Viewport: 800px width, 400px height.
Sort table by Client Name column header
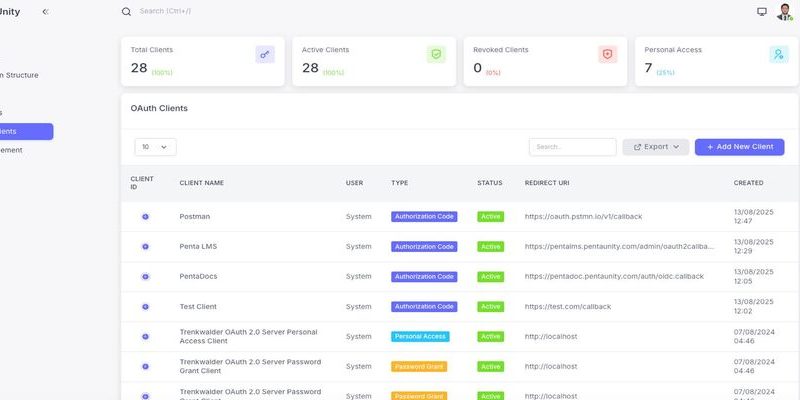pos(201,183)
